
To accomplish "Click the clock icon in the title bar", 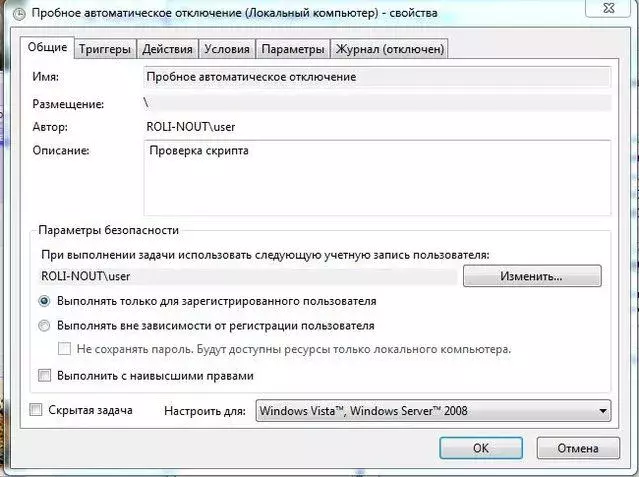I will coord(19,14).
